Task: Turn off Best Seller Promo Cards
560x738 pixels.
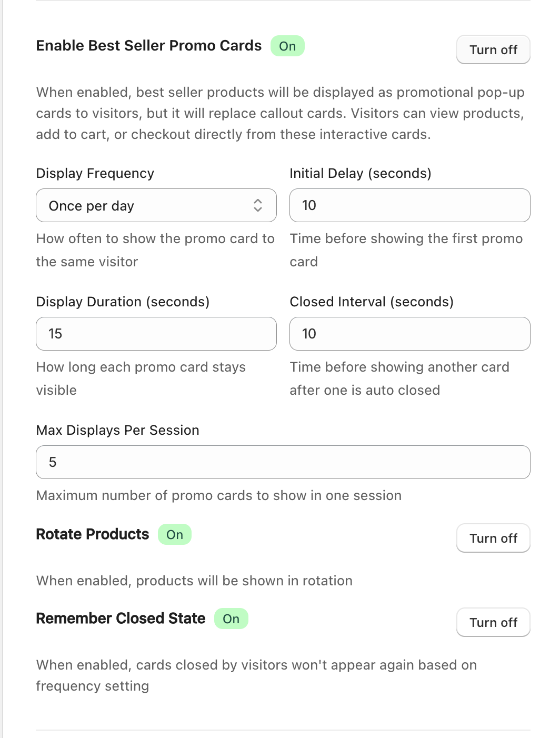Action: (493, 49)
